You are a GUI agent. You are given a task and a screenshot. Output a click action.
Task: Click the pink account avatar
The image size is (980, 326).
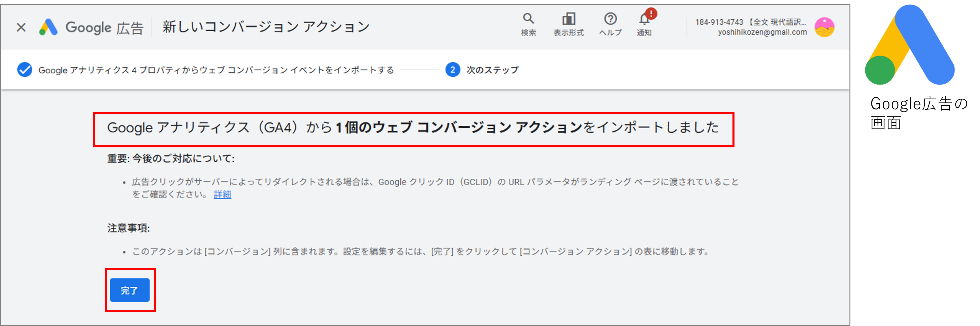(x=825, y=28)
